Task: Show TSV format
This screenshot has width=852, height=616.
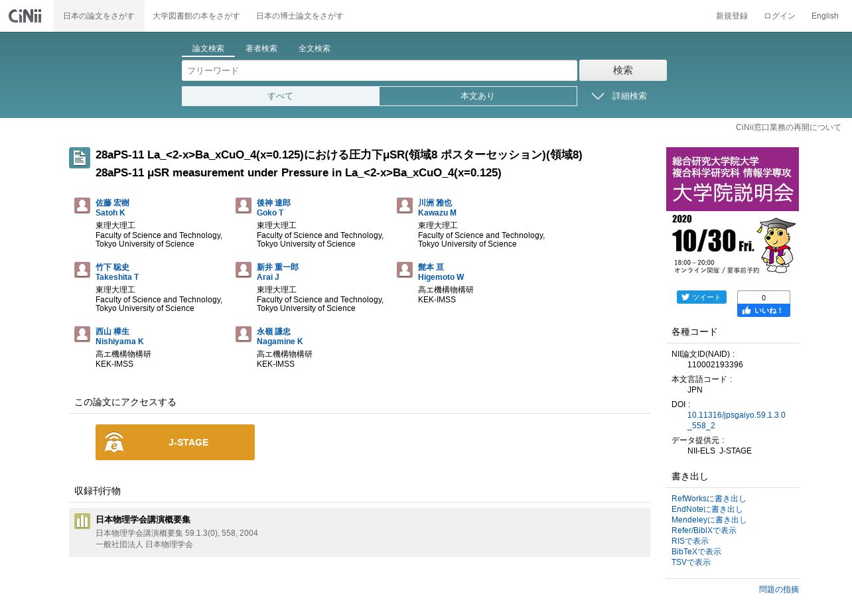Action: pyautogui.click(x=691, y=562)
